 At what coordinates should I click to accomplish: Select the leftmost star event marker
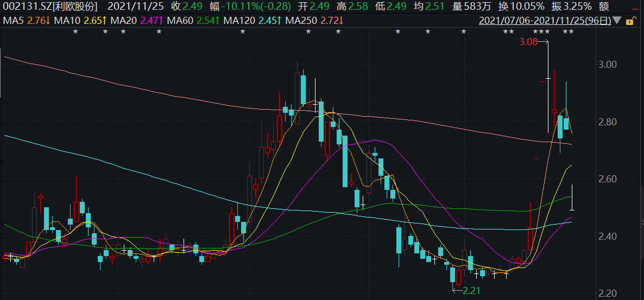pos(75,32)
